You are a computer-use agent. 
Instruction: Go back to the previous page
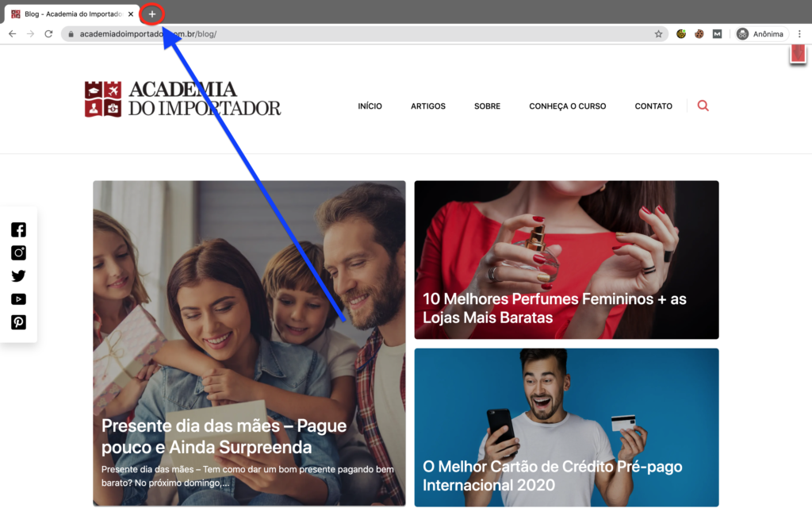tap(13, 33)
